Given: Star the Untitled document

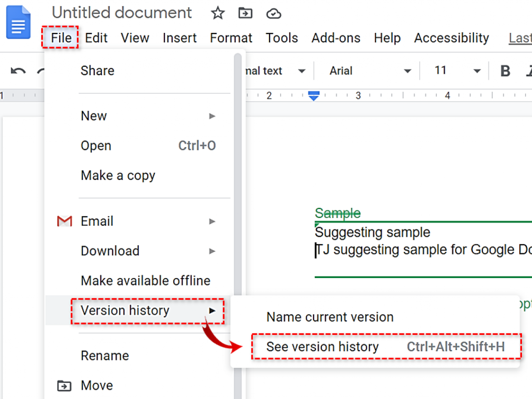Looking at the screenshot, I should click(x=217, y=13).
